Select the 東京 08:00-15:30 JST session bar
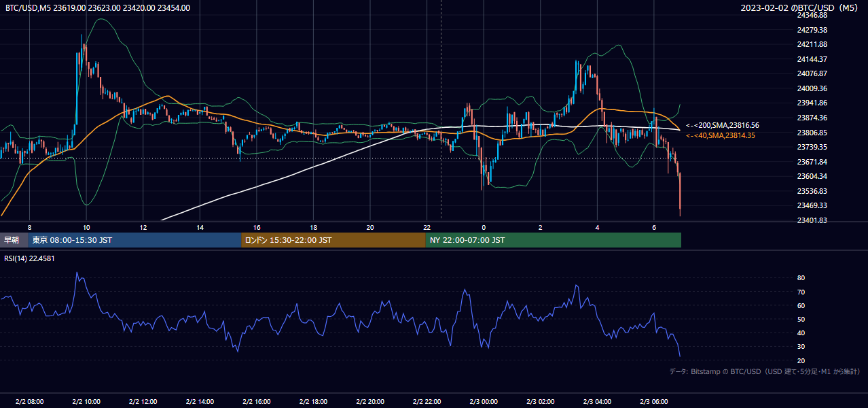This screenshot has height=408, width=868. point(134,240)
